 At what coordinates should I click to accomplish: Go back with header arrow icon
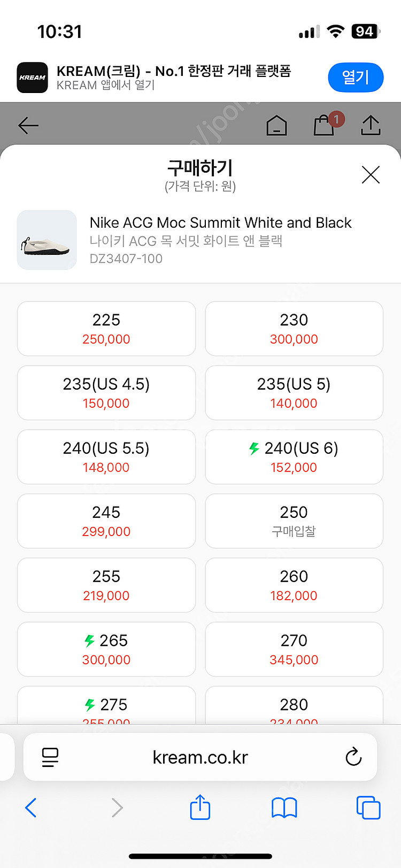tap(28, 126)
